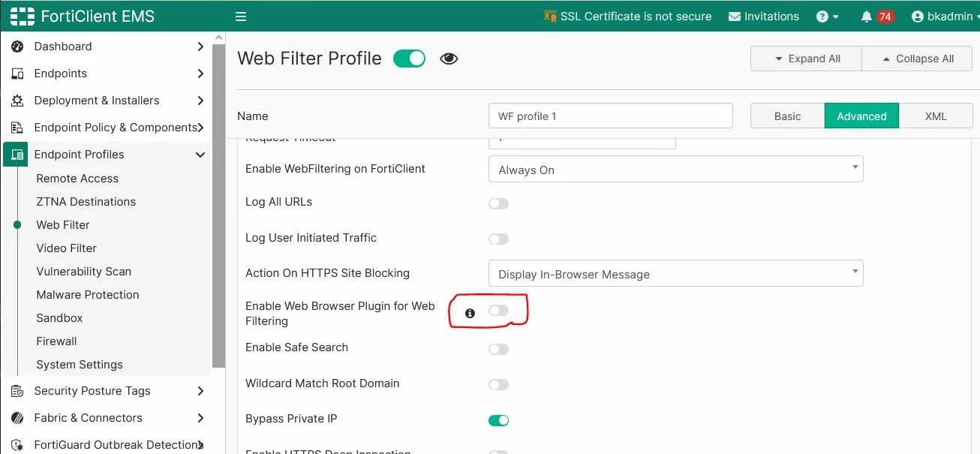Open Invitations envelope icon
980x454 pixels.
[735, 17]
